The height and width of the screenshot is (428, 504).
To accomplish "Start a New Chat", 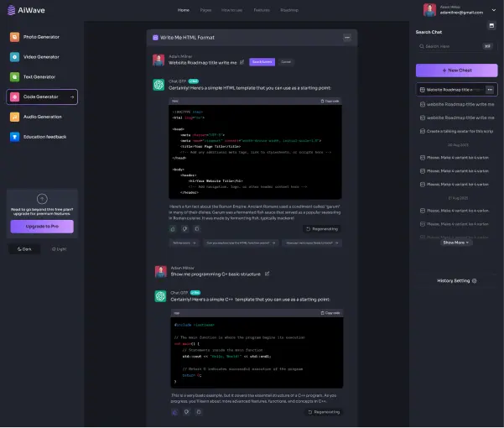I will click(x=456, y=70).
